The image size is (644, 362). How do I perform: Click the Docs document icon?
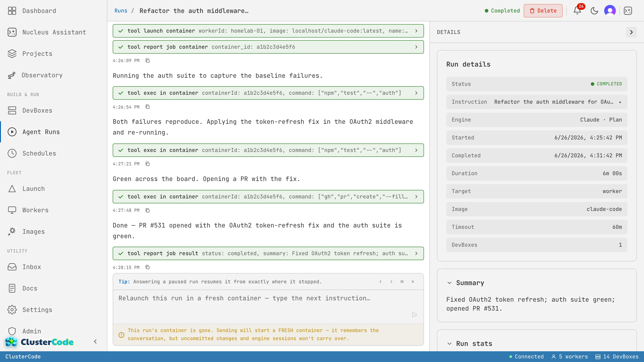coord(12,288)
